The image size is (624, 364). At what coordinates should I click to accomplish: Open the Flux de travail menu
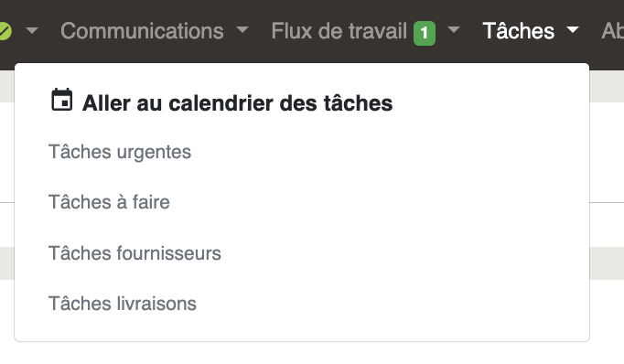point(339,31)
